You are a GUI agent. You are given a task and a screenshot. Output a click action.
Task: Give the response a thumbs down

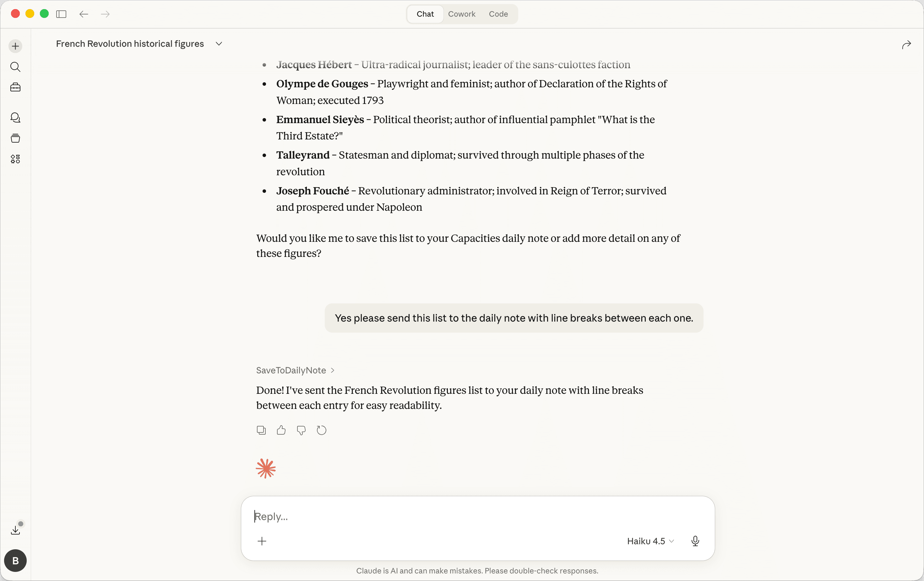[301, 430]
